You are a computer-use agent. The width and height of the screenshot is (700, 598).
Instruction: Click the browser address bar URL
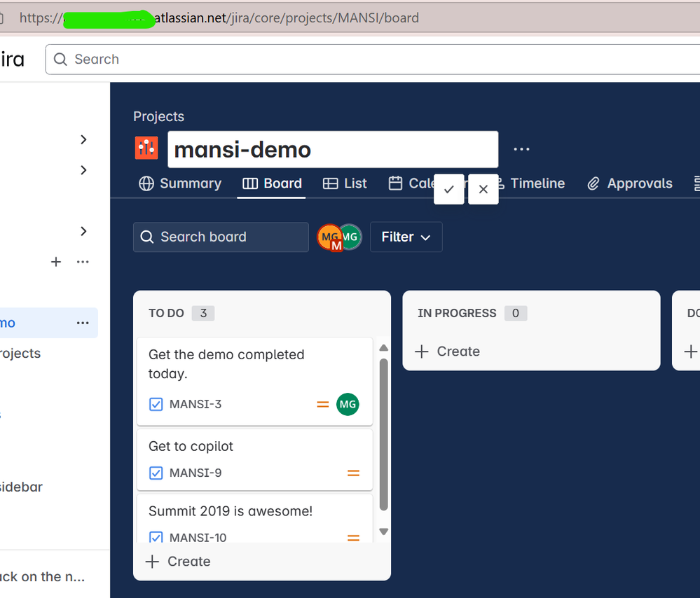(x=219, y=18)
